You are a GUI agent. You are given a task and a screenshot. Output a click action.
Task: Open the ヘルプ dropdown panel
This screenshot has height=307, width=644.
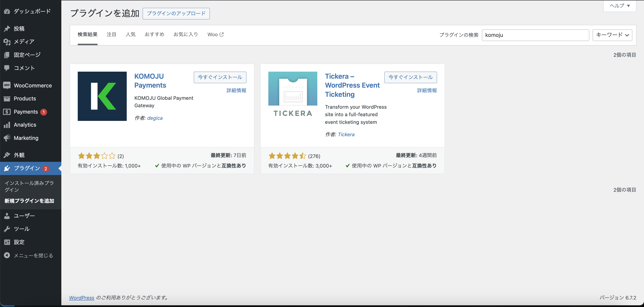(620, 6)
